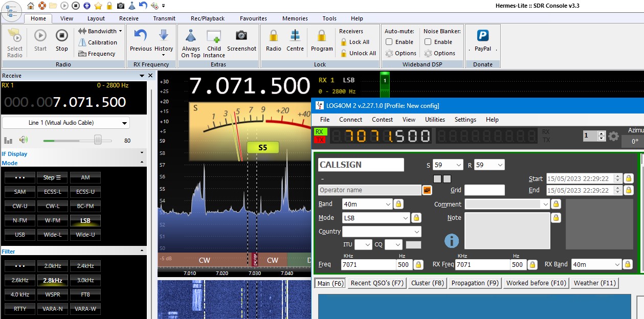Click the Centre frequency icon
This screenshot has width=644, height=319.
tap(295, 36)
